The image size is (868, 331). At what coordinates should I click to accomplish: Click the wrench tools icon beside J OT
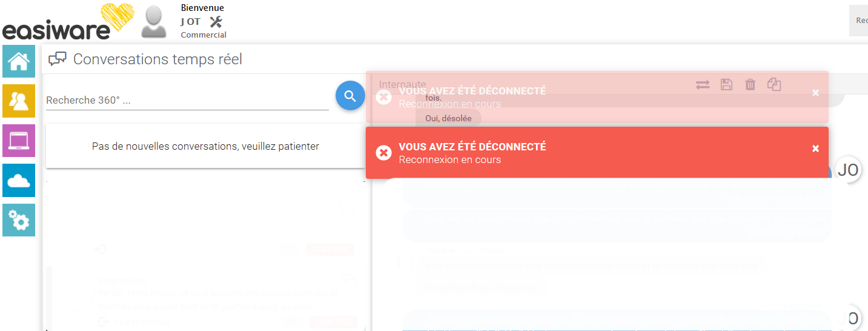[216, 22]
